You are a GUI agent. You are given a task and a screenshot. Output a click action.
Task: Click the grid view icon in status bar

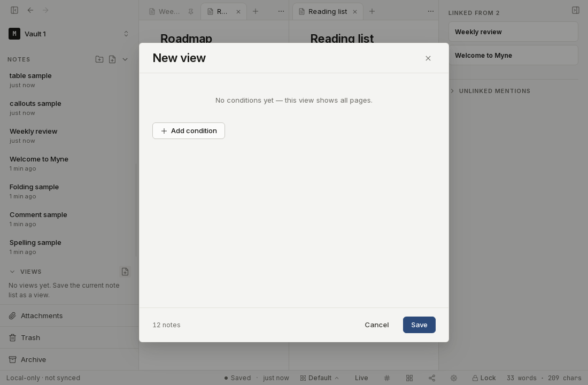[x=409, y=378]
